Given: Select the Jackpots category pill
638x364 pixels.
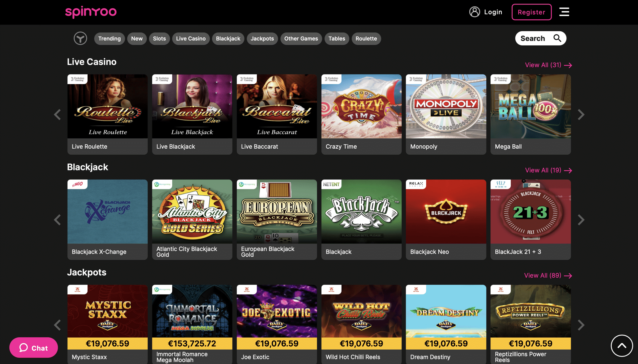Looking at the screenshot, I should tap(262, 39).
